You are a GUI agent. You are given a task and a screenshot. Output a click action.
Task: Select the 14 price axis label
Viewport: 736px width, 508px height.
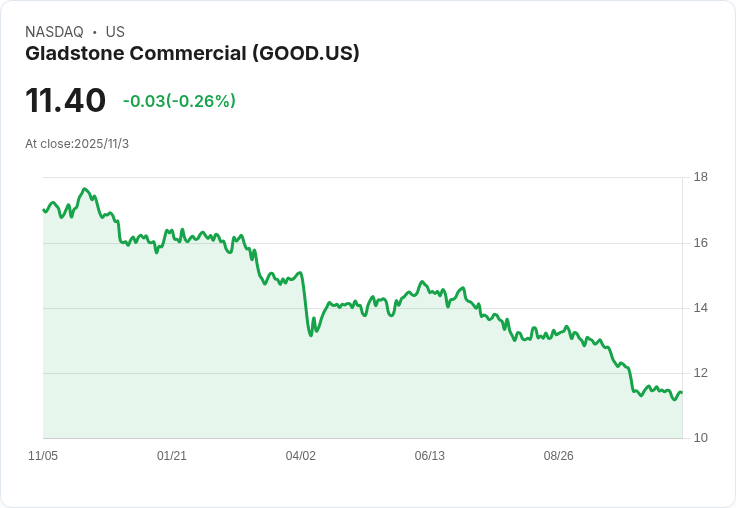pos(701,308)
